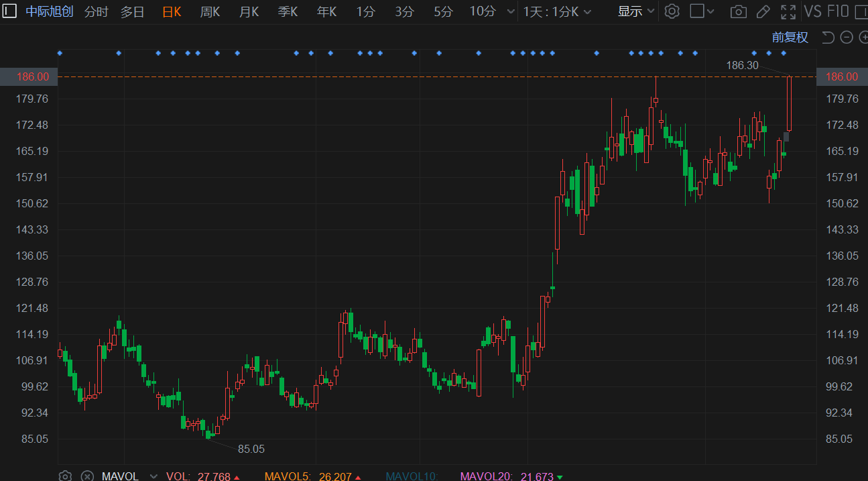Click the 85.05 low price label
The height and width of the screenshot is (481, 868).
(251, 449)
